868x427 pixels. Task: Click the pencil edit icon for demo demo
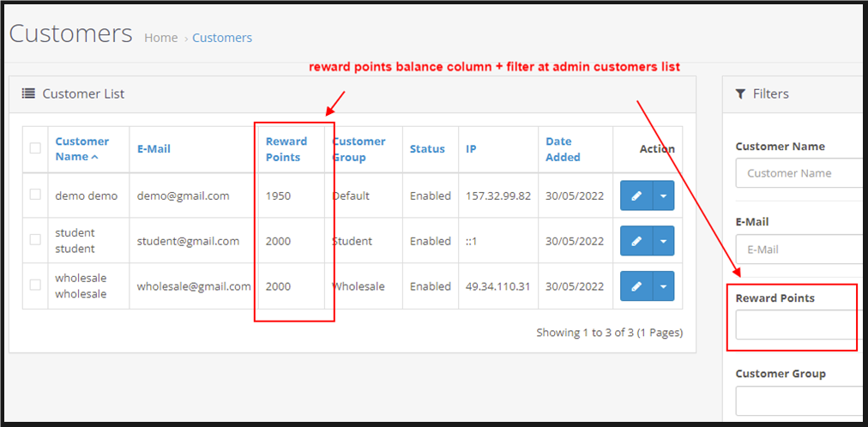636,195
